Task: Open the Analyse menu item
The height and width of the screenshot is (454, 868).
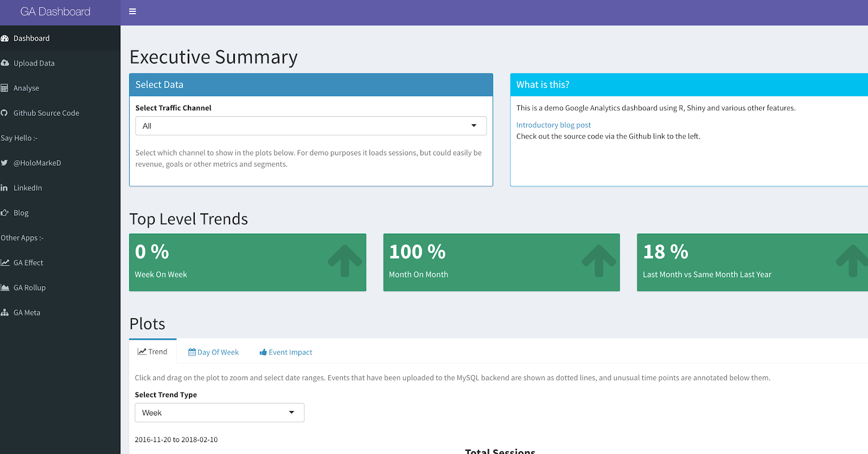Action: 60,88
